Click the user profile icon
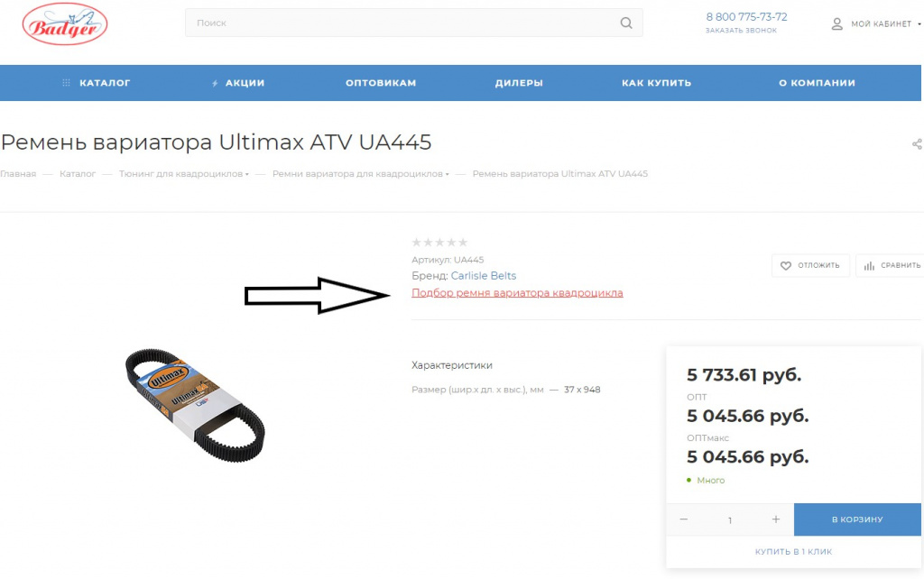924x579 pixels. point(836,24)
